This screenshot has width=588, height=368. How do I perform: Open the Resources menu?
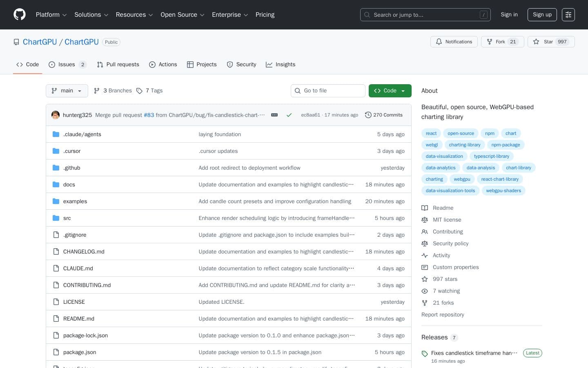134,15
